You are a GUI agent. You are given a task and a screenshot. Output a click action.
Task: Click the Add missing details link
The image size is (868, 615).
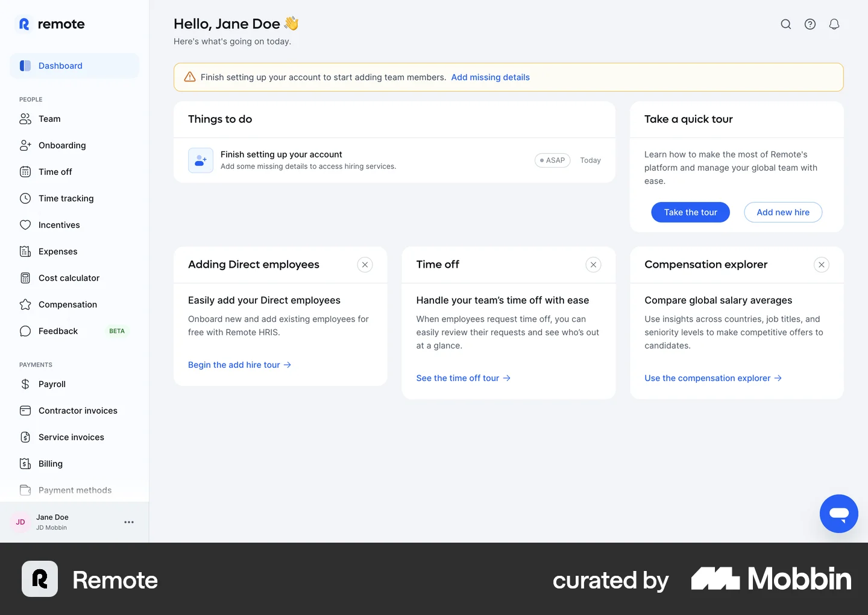(490, 77)
